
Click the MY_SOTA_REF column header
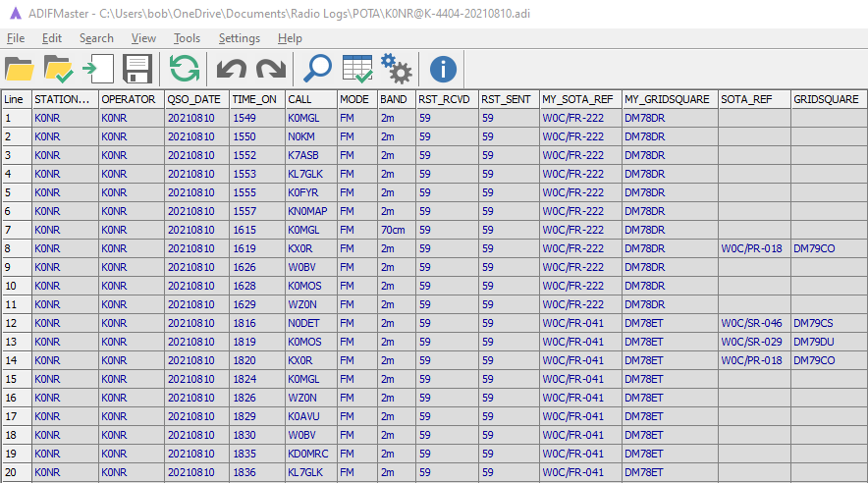[578, 99]
